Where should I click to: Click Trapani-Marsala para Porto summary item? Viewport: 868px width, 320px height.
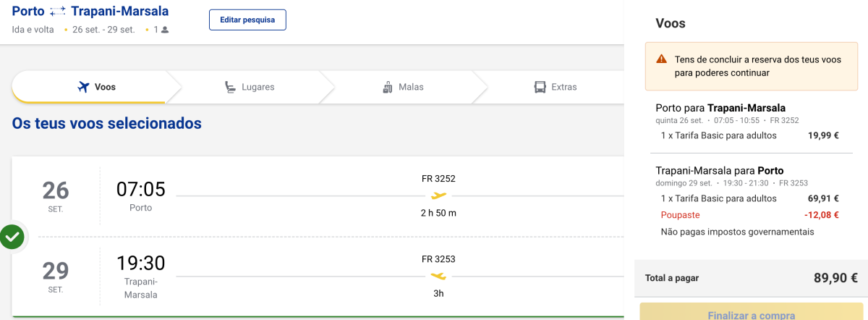[719, 171]
